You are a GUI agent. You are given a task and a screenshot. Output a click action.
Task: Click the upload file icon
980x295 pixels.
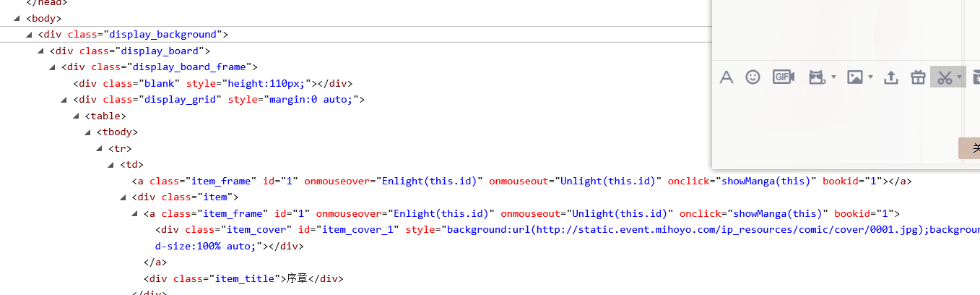pos(891,77)
